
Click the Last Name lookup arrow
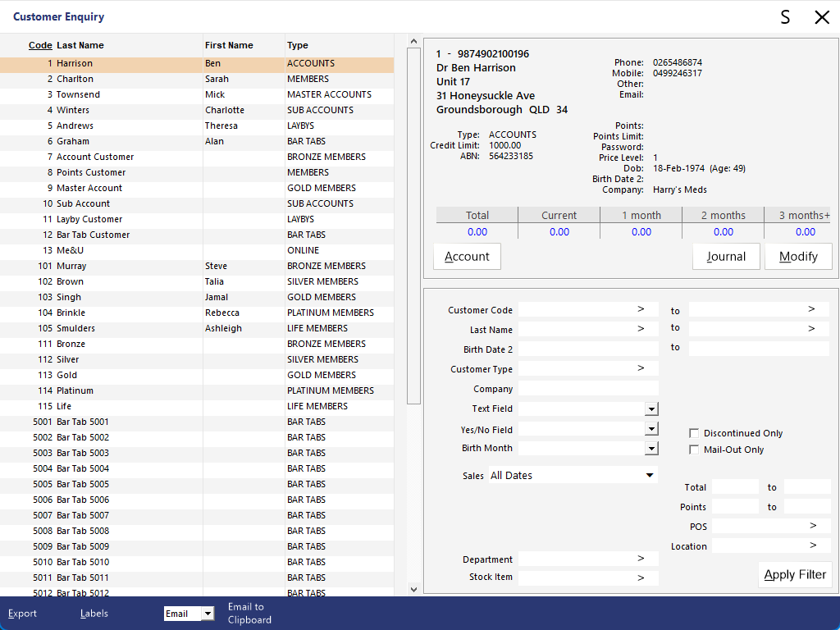click(641, 329)
